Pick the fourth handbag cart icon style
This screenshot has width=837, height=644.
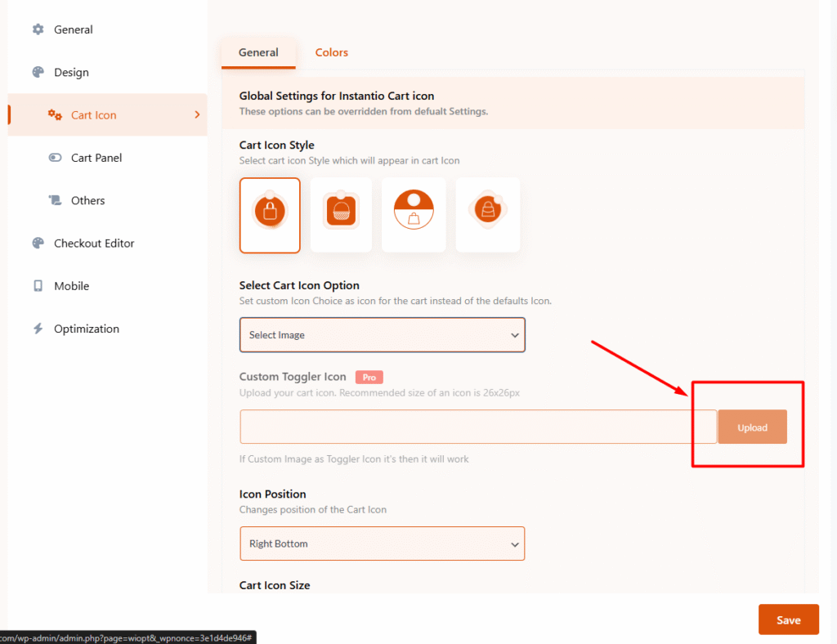[487, 215]
